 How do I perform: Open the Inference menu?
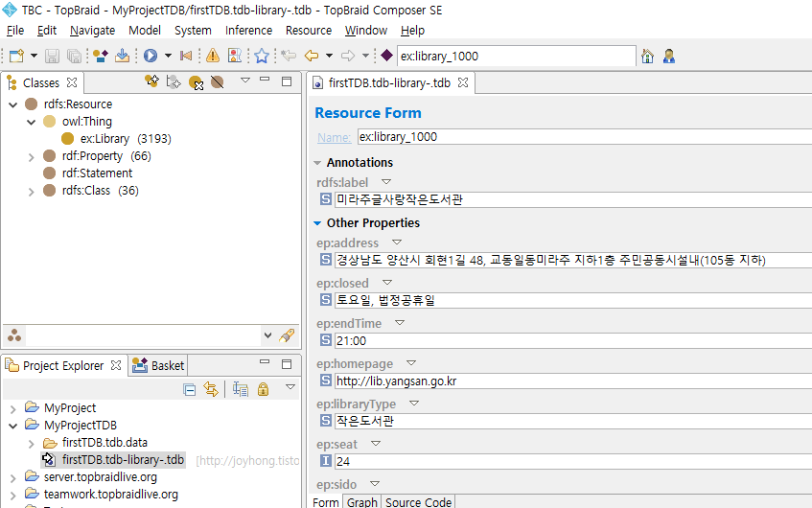[x=248, y=31]
